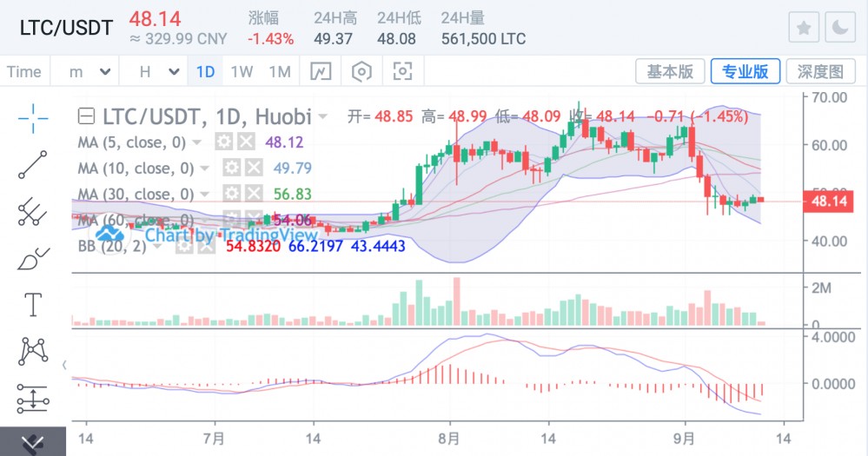Screen dimensions: 868x456
Task: Click the LTC/USDT pair name
Action: [66, 28]
